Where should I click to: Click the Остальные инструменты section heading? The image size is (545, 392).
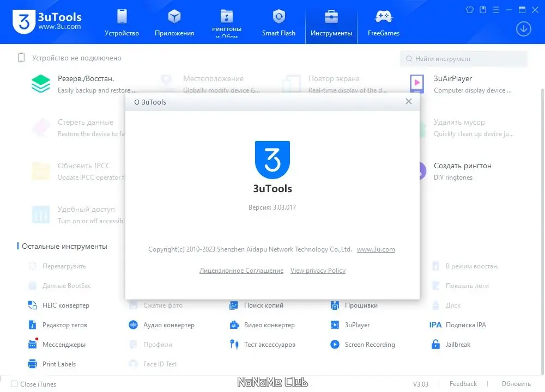tap(64, 246)
